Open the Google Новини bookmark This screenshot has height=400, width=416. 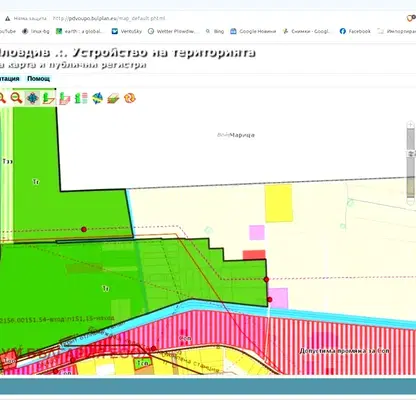click(x=253, y=31)
